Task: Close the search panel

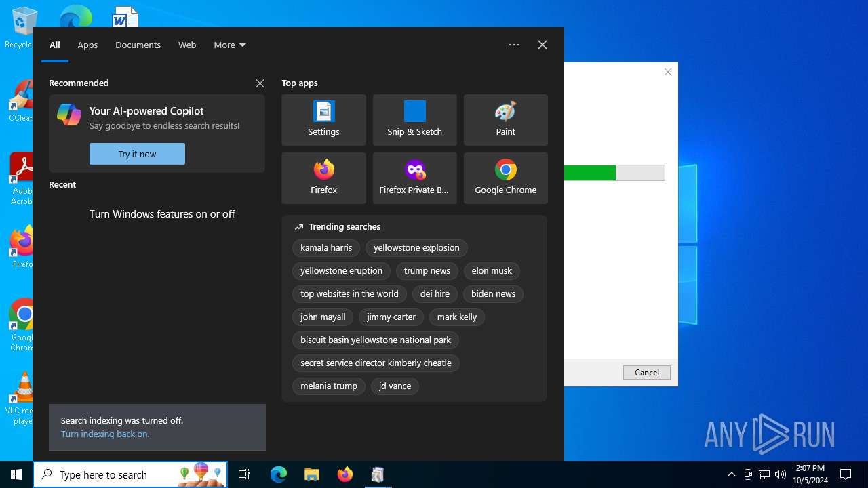Action: (x=542, y=45)
